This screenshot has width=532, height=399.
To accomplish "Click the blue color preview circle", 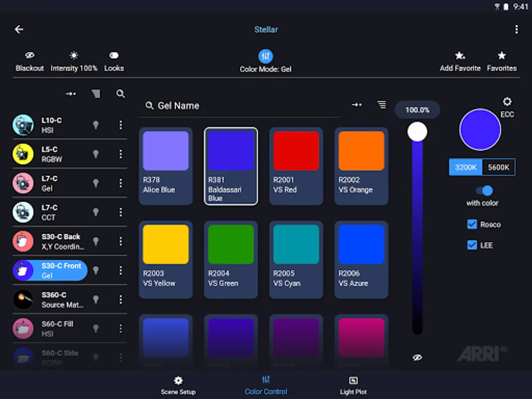I will tap(480, 130).
